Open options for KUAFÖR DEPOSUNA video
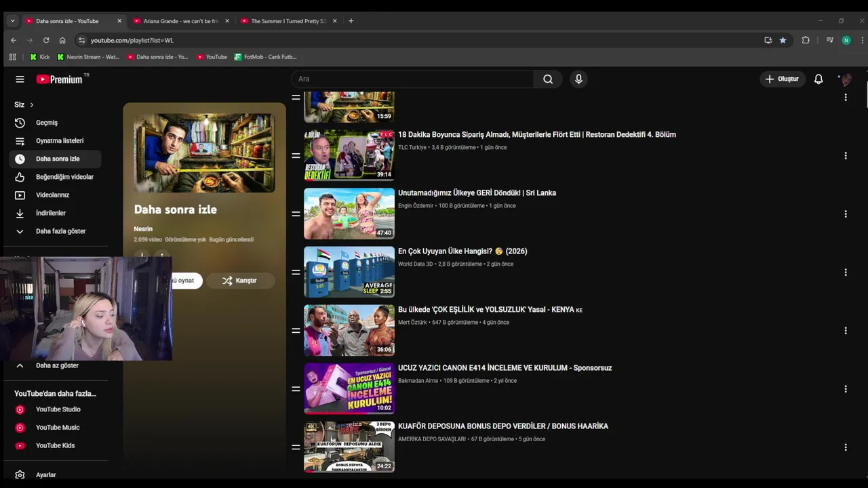Screen dimensions: 868x488 pyautogui.click(x=845, y=447)
